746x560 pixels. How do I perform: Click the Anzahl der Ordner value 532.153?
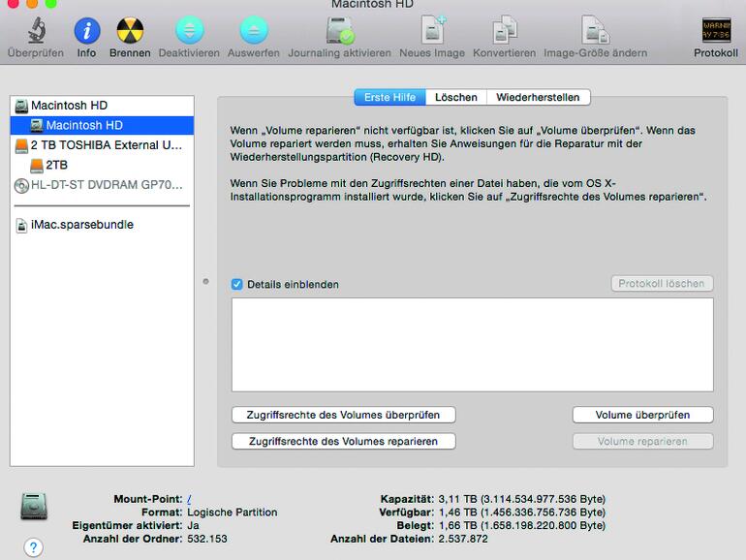(207, 539)
